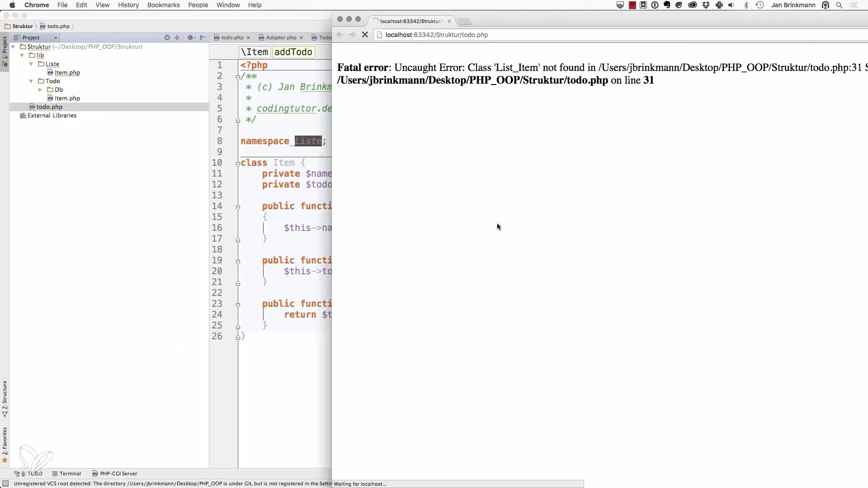The width and height of the screenshot is (868, 488).
Task: Open the File menu
Action: tap(62, 5)
